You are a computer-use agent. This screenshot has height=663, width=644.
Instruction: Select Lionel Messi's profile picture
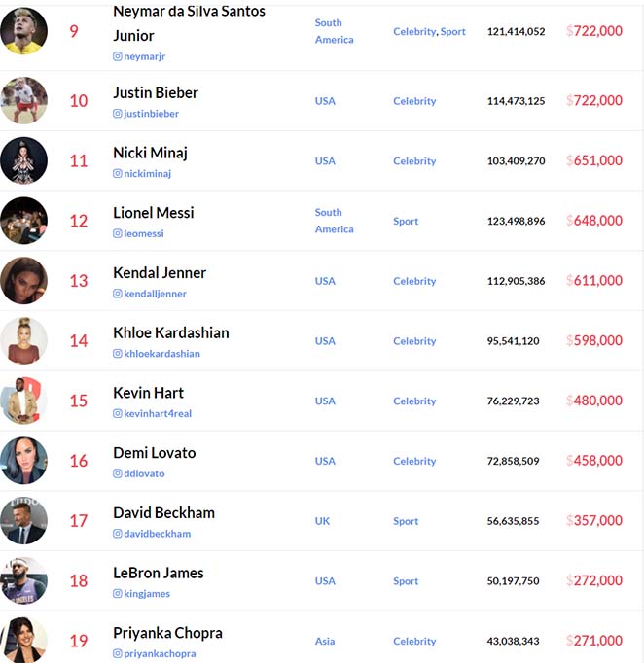(x=23, y=221)
